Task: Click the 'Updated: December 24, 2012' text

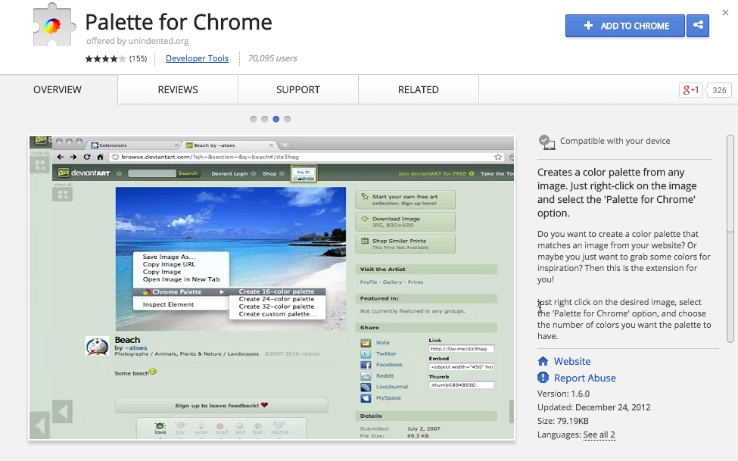Action: tap(594, 407)
